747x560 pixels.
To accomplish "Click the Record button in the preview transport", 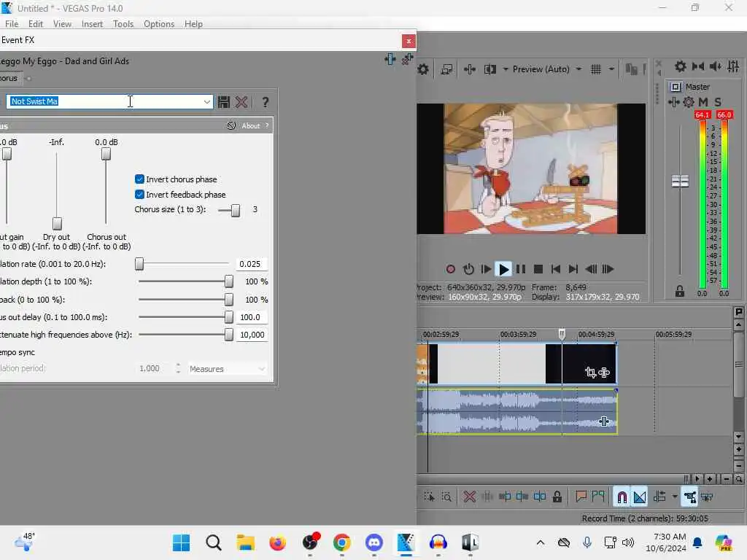I will click(450, 269).
